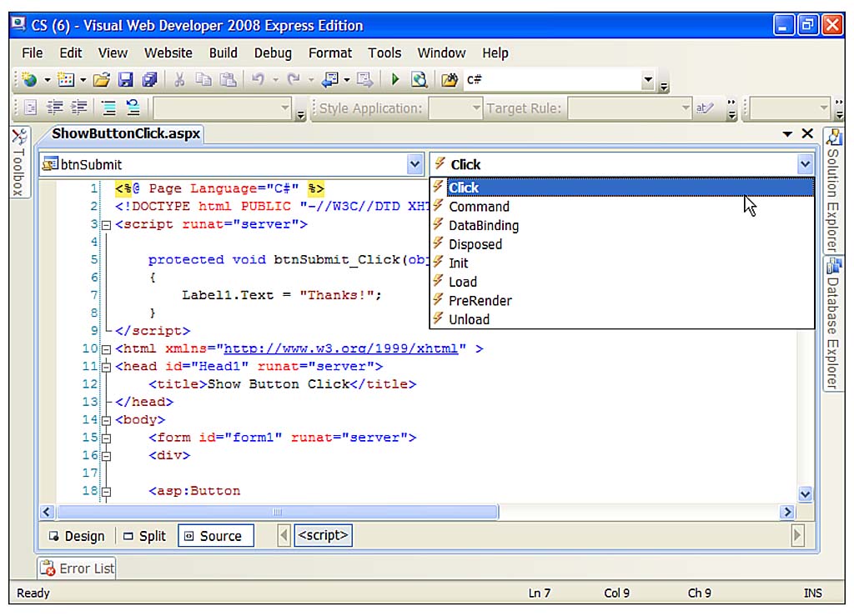Open the btnSubmit object dropdown
854x616 pixels.
(415, 164)
